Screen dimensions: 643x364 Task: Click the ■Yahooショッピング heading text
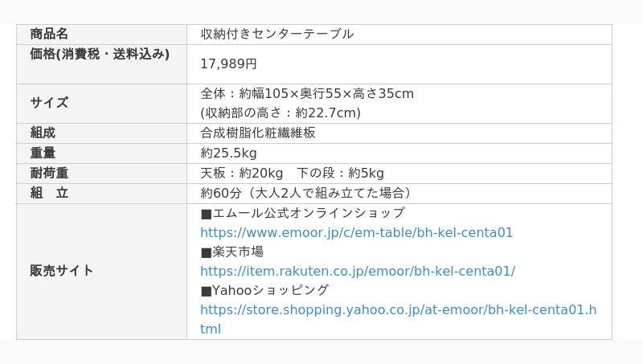pos(264,291)
